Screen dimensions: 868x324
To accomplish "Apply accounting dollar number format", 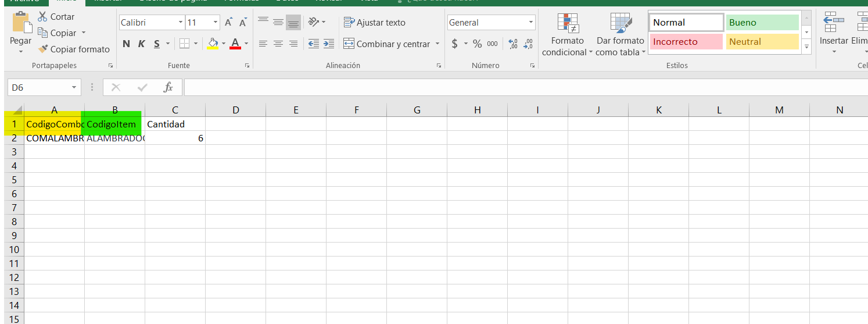I will tap(454, 44).
